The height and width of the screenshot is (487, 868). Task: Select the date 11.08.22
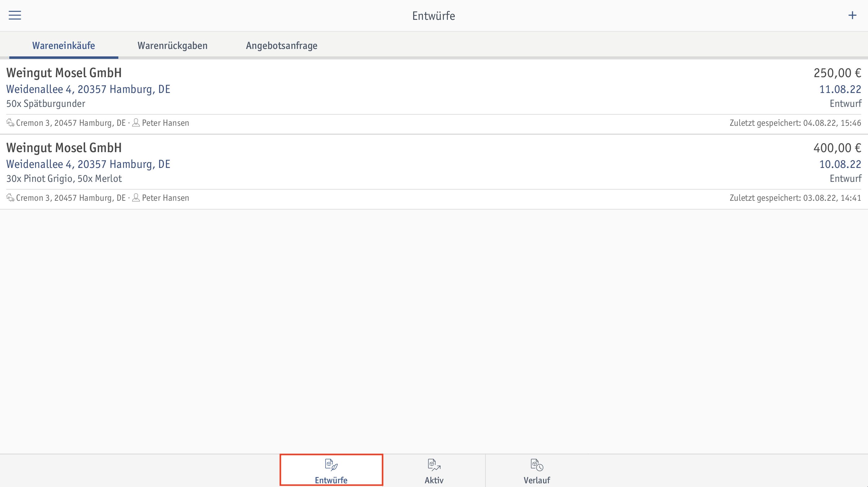click(840, 89)
